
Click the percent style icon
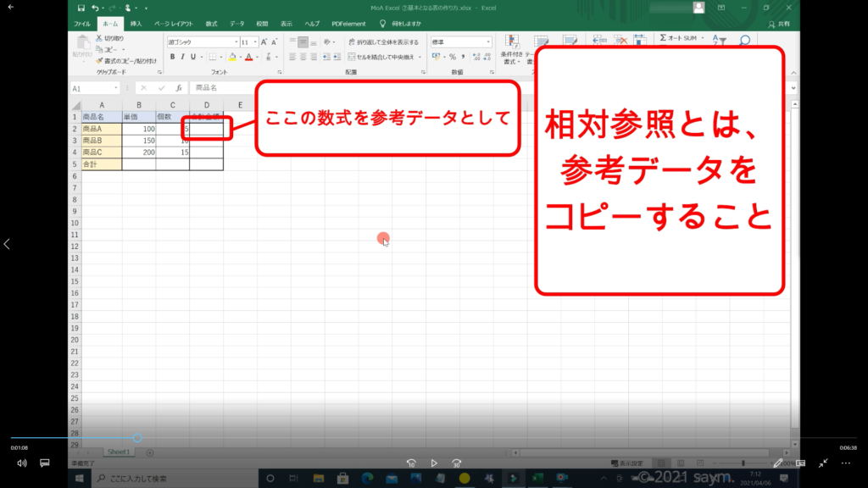(x=450, y=57)
